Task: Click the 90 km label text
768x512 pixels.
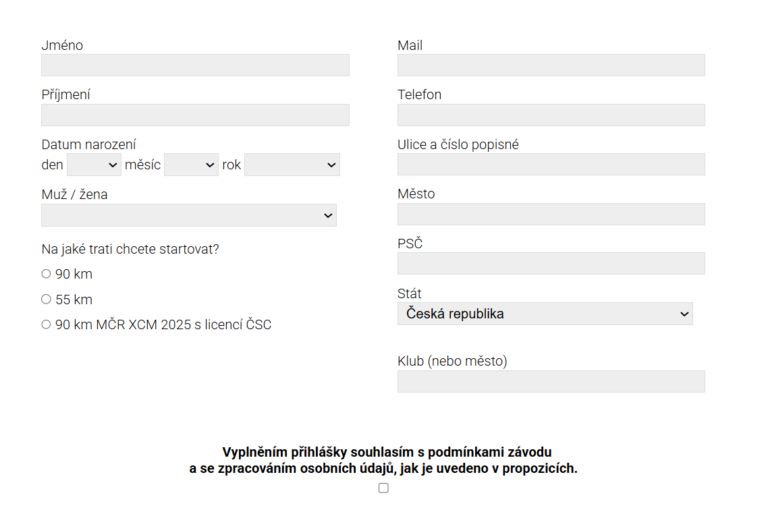Action: point(74,274)
